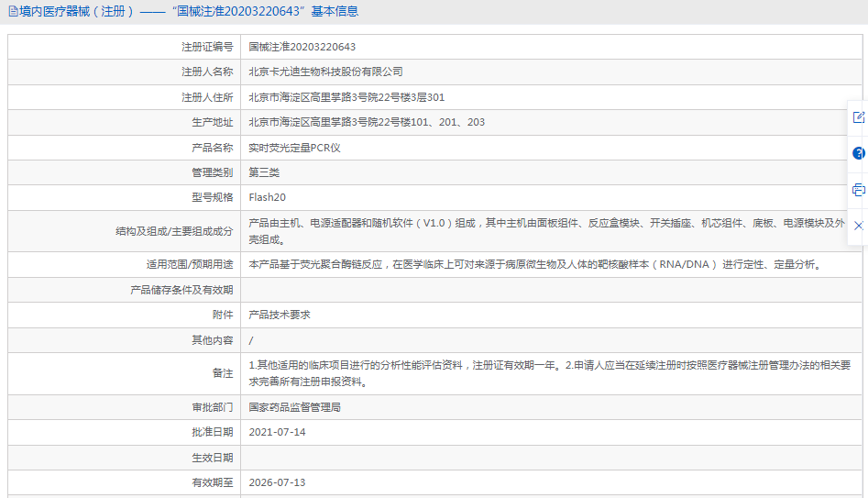The height and width of the screenshot is (498, 868).
Task: Click the label 有效期至
Action: [x=213, y=483]
